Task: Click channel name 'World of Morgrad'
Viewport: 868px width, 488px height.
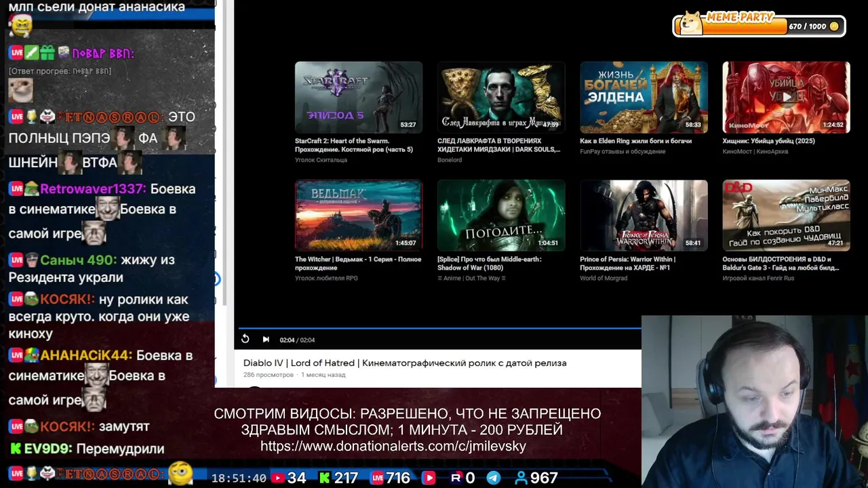Action: (x=604, y=278)
